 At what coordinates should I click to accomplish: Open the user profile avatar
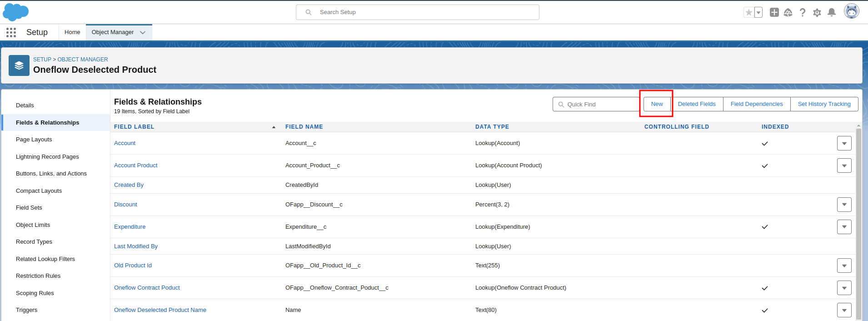[x=852, y=11]
